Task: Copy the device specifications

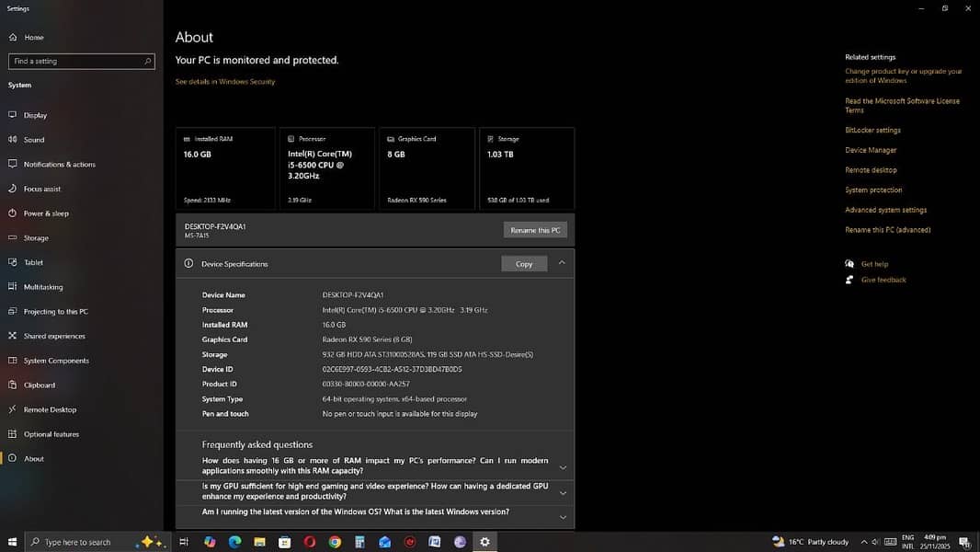Action: pyautogui.click(x=524, y=264)
